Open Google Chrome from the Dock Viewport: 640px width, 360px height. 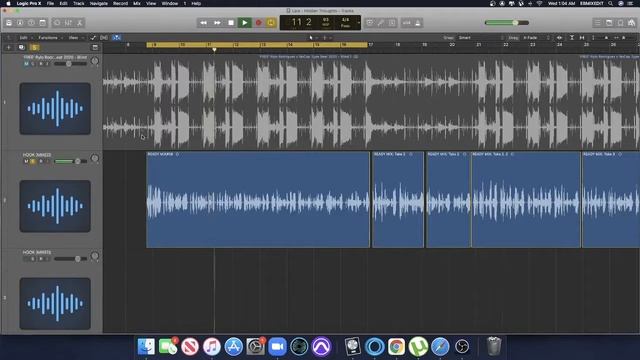click(x=396, y=347)
